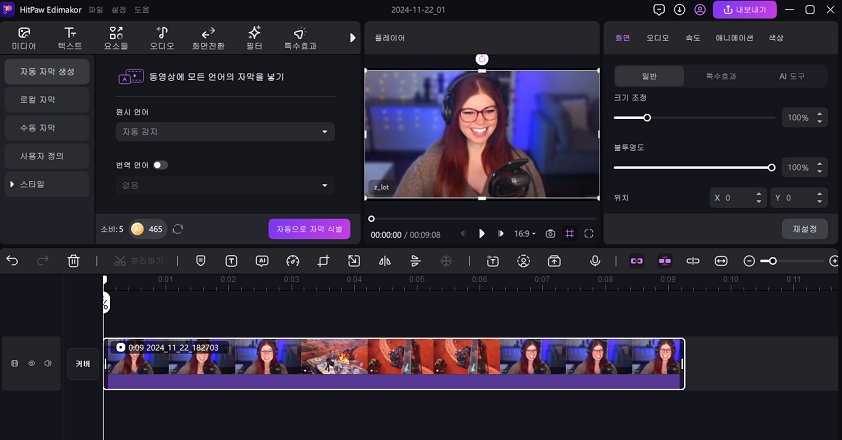Click the 불투명도 opacity slider handle
This screenshot has height=440, width=842.
[771, 167]
